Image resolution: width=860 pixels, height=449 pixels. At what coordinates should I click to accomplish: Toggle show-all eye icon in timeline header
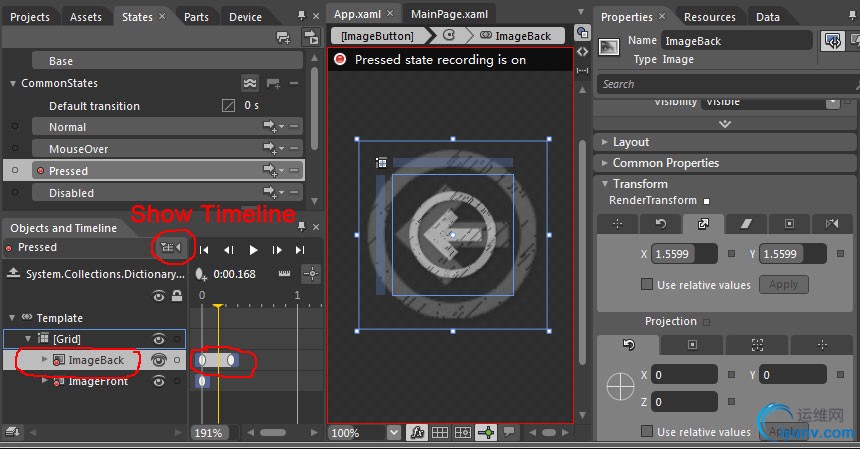click(159, 297)
